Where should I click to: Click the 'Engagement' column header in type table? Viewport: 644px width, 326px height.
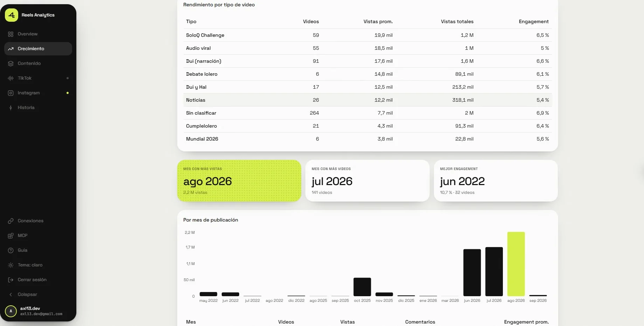point(534,21)
